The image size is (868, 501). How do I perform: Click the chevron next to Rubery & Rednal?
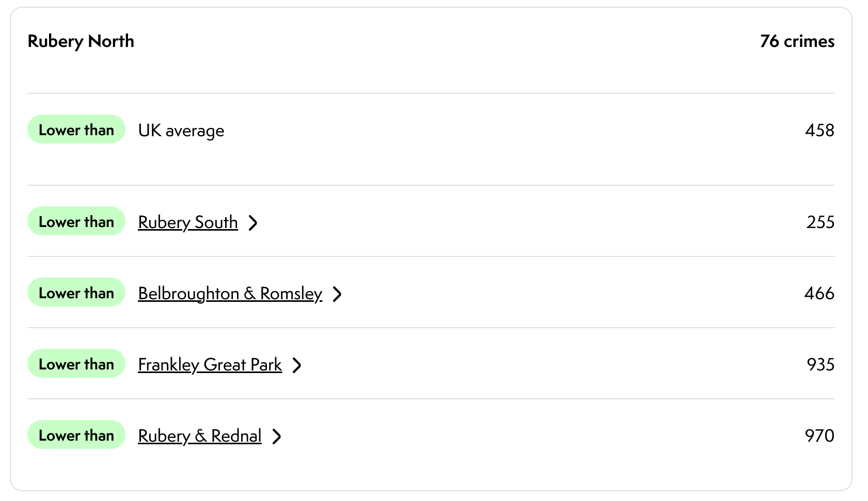277,437
